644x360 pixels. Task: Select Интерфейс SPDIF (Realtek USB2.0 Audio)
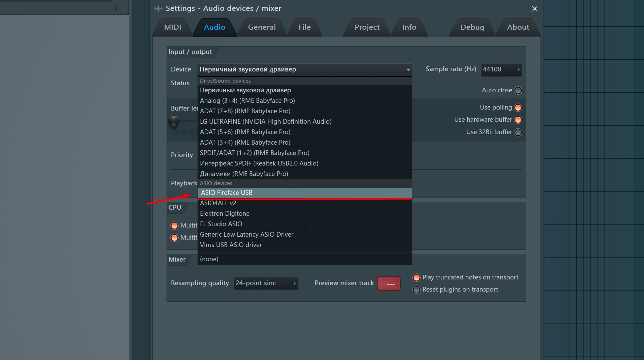click(x=305, y=163)
